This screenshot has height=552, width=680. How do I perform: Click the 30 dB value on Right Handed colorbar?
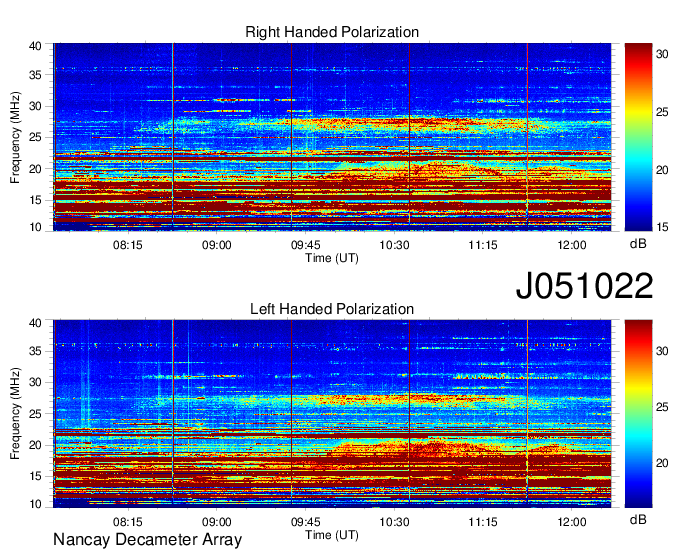coord(662,54)
